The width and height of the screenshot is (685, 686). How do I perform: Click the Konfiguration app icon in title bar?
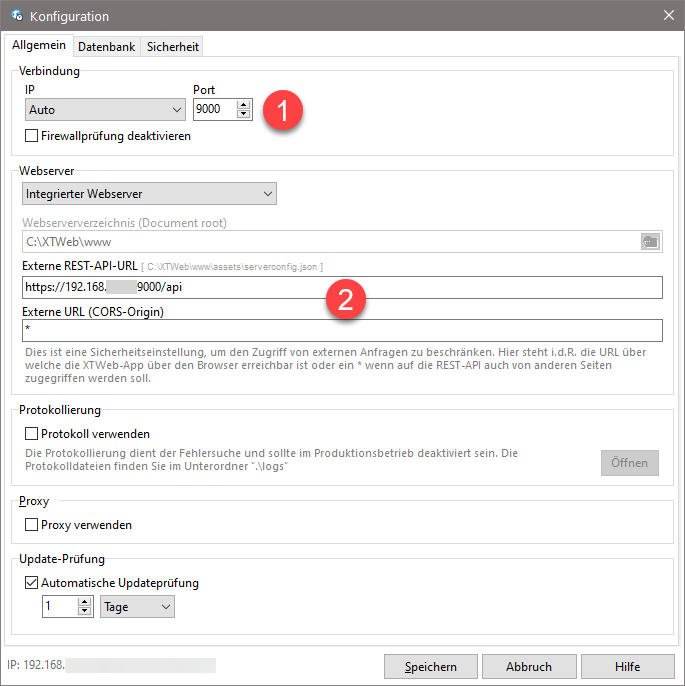(16, 16)
